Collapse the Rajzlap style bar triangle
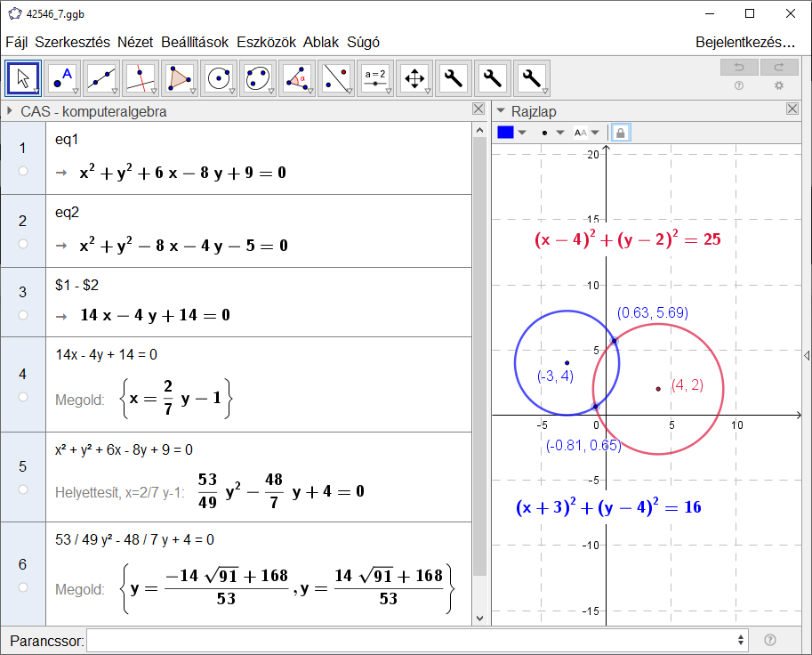The image size is (812, 655). pos(501,111)
